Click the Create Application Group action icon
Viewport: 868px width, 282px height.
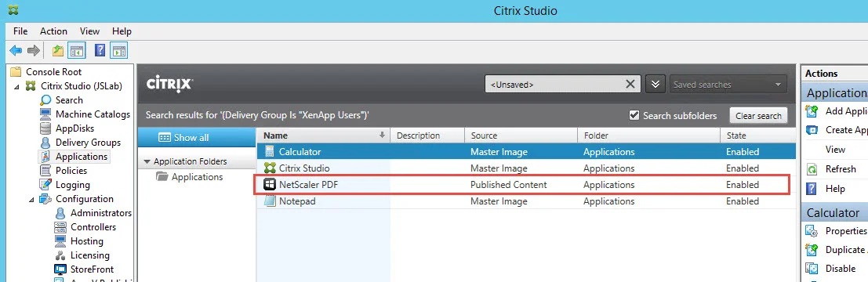pyautogui.click(x=812, y=130)
